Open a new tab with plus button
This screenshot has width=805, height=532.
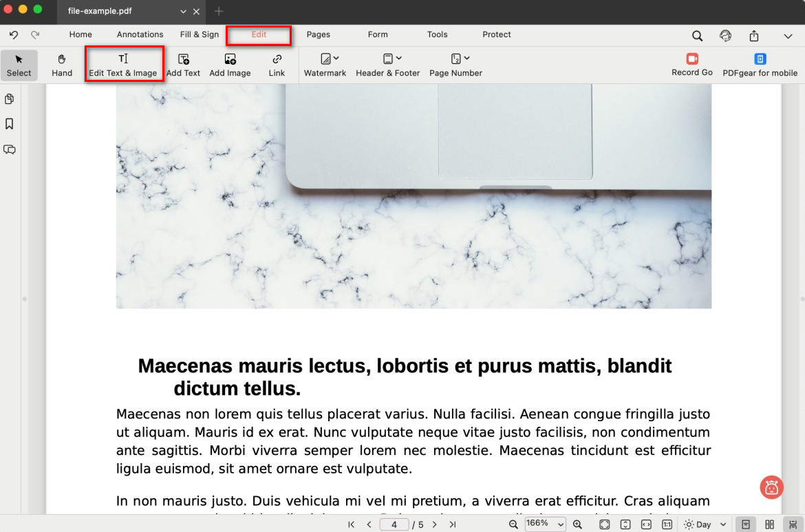tap(219, 11)
